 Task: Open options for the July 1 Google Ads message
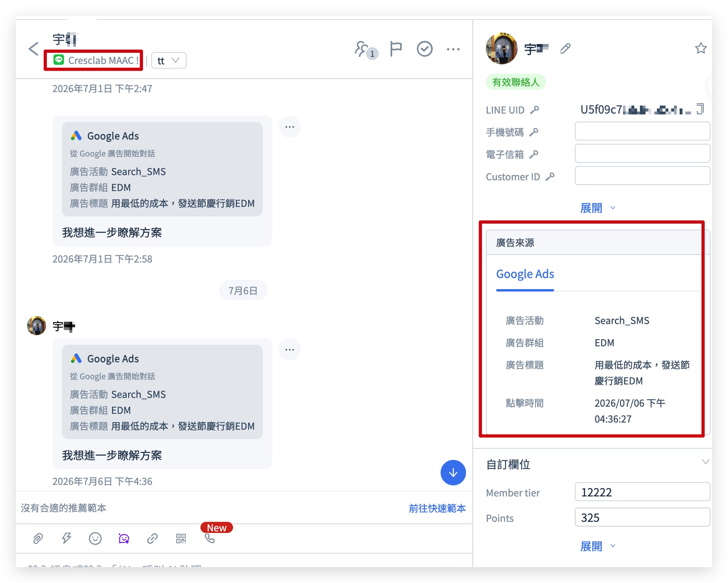[290, 127]
